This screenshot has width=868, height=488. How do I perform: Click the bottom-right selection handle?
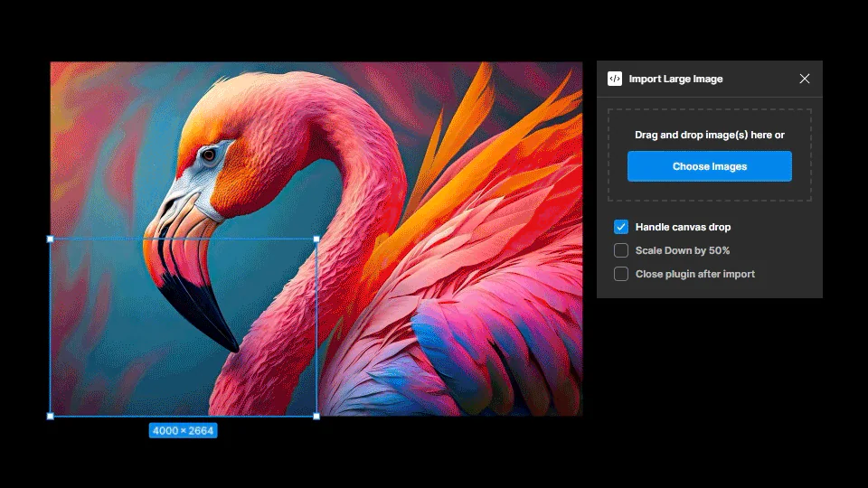click(x=316, y=416)
